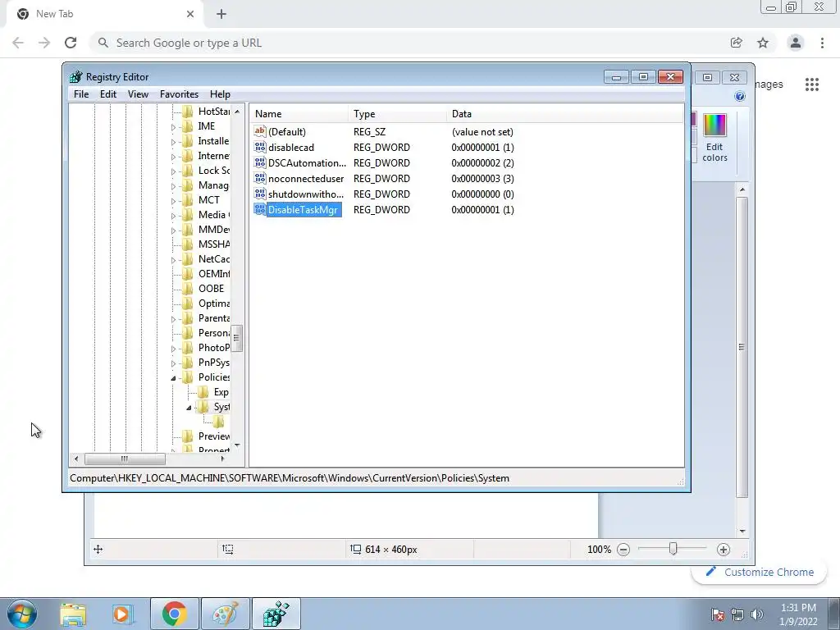Open the File menu in Registry Editor

pyautogui.click(x=81, y=94)
